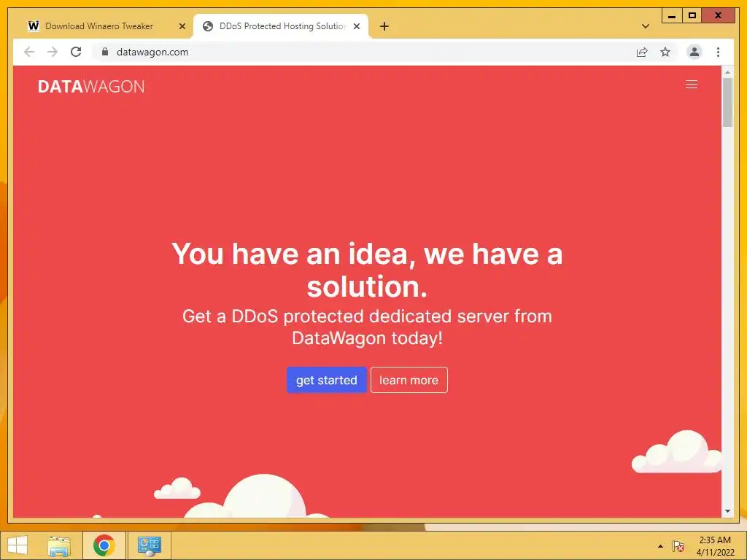Minimize the Chrome window

click(x=672, y=16)
